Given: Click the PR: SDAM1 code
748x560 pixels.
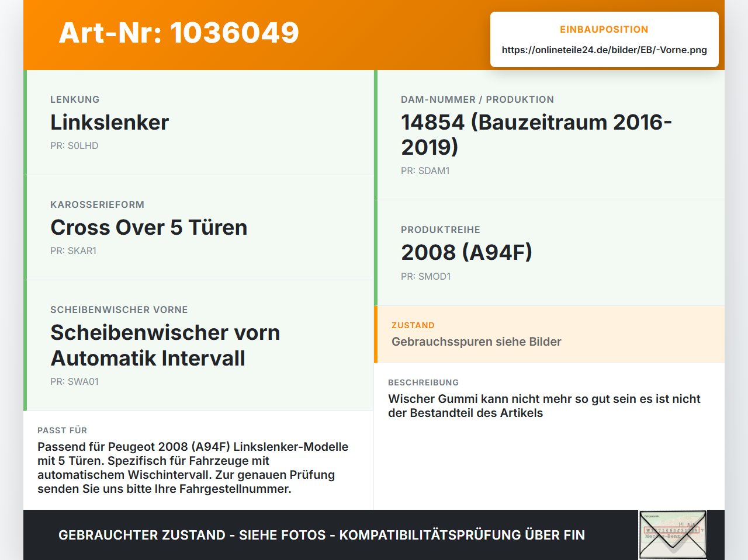Looking at the screenshot, I should coord(425,171).
